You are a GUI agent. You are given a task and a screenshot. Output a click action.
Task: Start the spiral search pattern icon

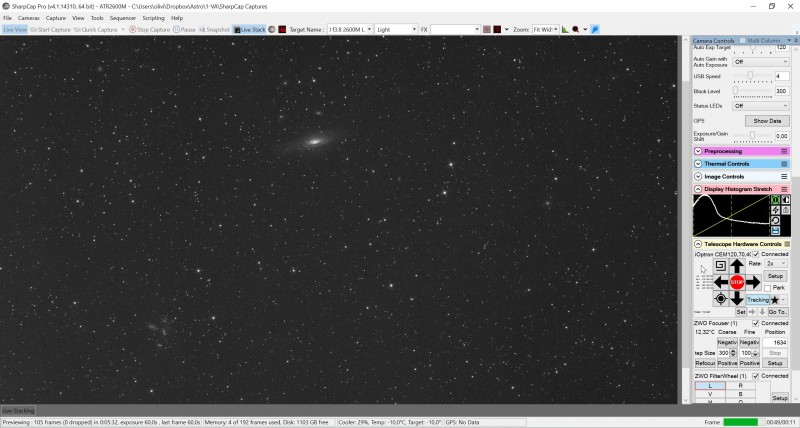(720, 265)
